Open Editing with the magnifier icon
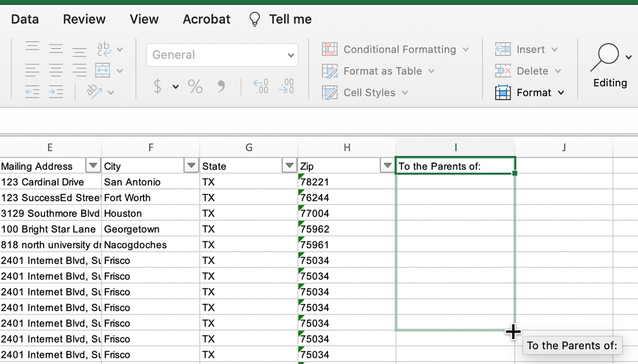 (x=606, y=56)
